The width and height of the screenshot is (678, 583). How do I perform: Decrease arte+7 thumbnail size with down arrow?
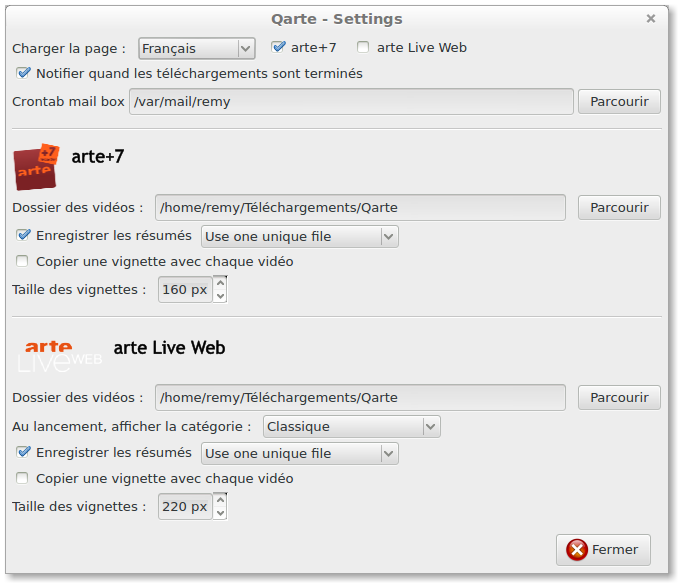tap(220, 296)
